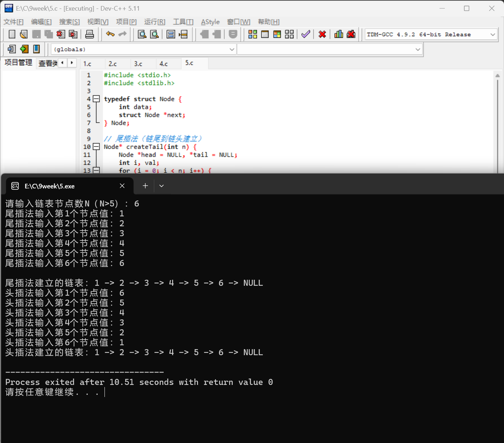Open the terminal tab dropdown chevron
Screen dimensions: 504x443
point(162,186)
